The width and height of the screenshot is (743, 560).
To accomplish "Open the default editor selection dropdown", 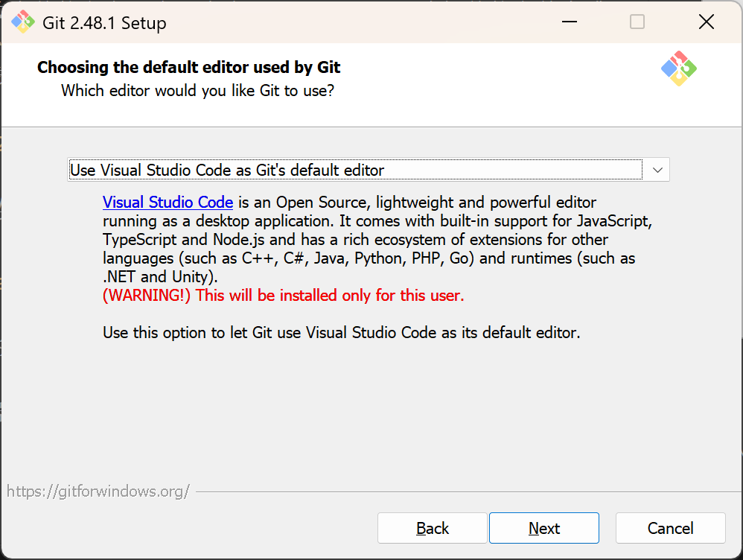I will pos(657,169).
